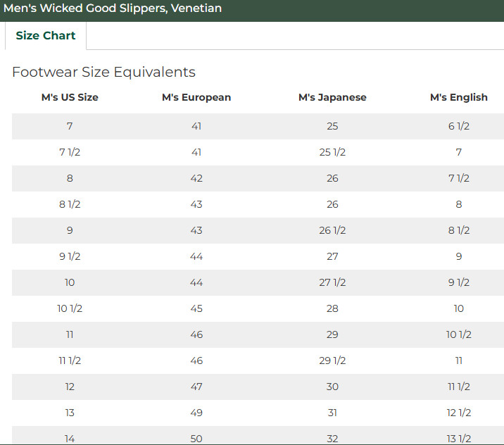Click the M's US Size column header
The height and width of the screenshot is (445, 504).
tap(70, 98)
